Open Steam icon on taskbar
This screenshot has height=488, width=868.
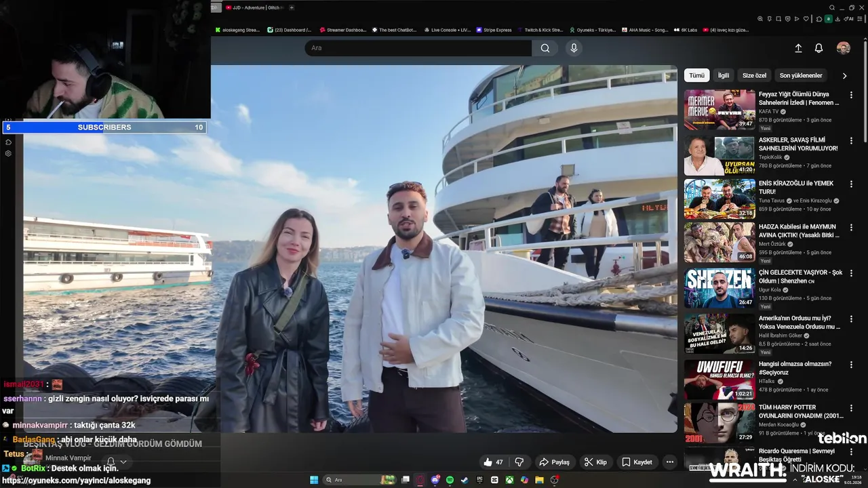coord(465,480)
